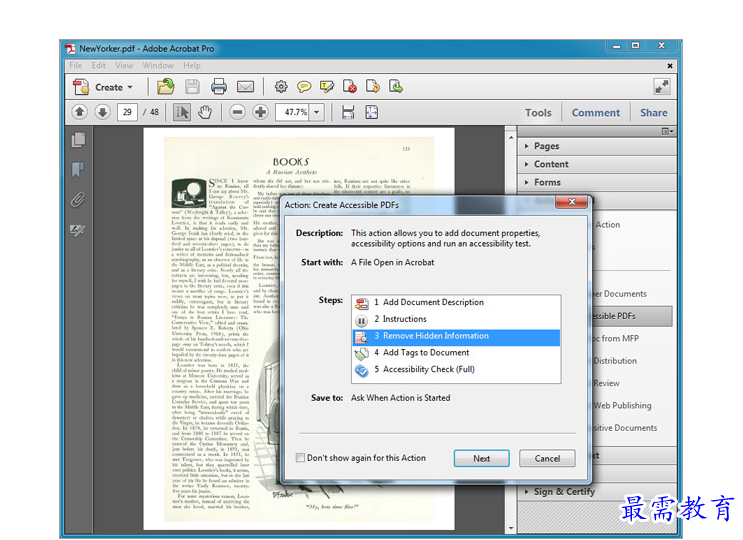Viewport: 743px width, 540px height.
Task: Click the Save floppy disk icon
Action: click(192, 87)
